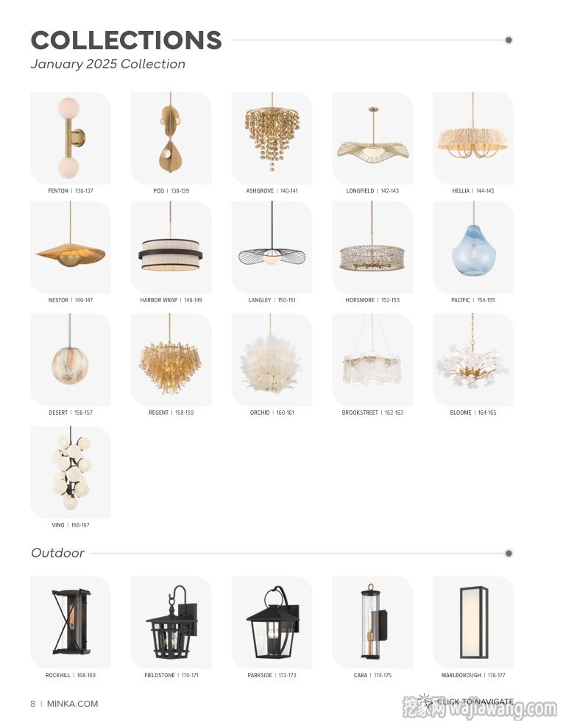Click the Langley 150-151 label

[x=272, y=300]
